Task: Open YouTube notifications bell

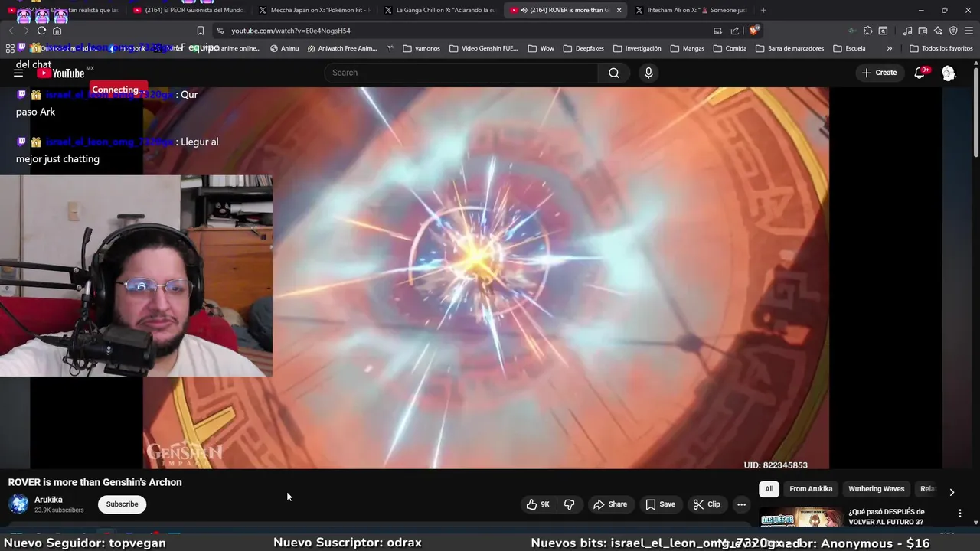Action: [920, 73]
